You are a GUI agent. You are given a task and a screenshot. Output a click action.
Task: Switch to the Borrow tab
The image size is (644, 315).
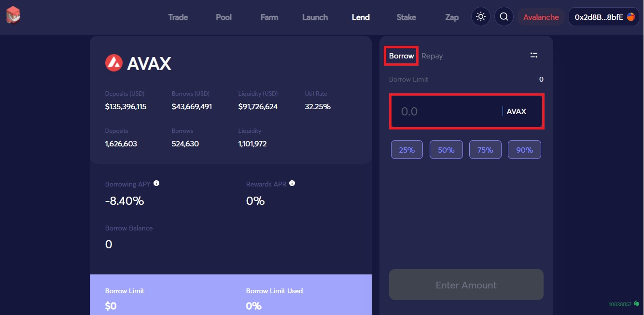402,56
